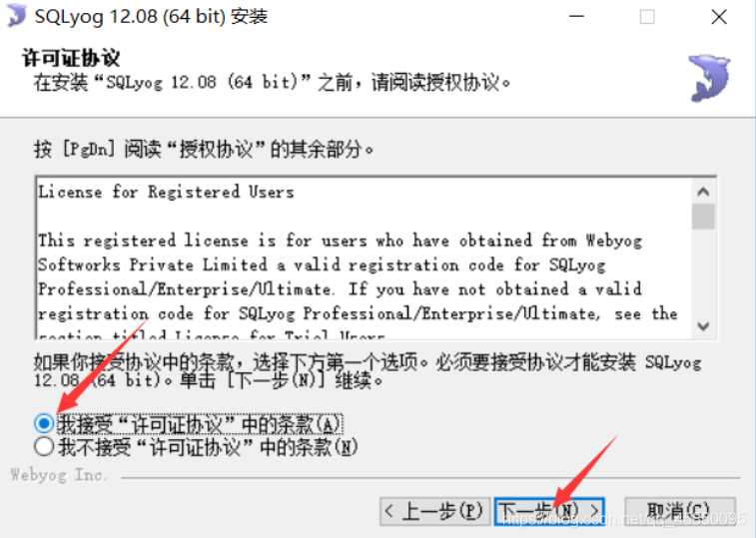Viewport: 756px width, 538px height.
Task: Click the window title SQLyog 12.08 (64 bit) 安装
Action: [x=151, y=16]
